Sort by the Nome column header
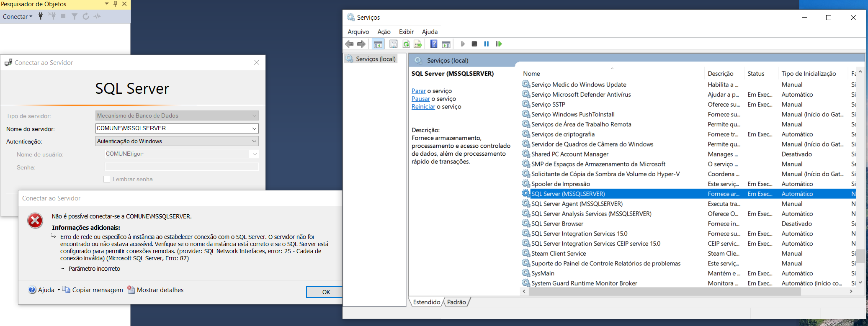The image size is (868, 326). pos(531,74)
